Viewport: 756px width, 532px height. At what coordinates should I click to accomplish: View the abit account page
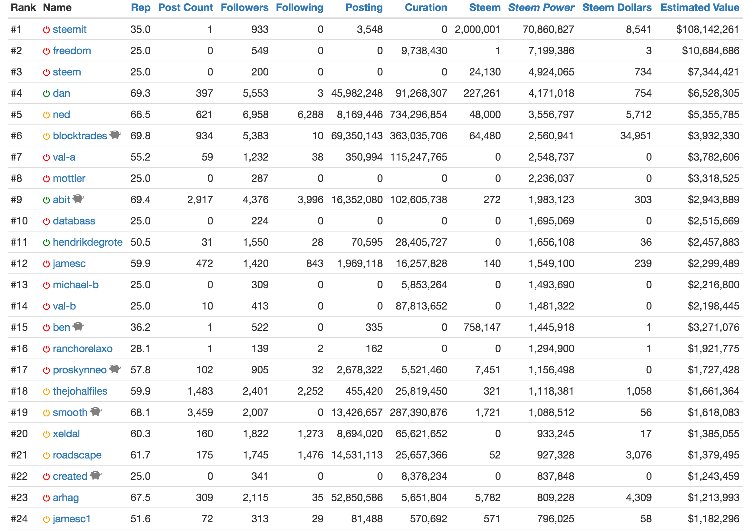pos(61,200)
